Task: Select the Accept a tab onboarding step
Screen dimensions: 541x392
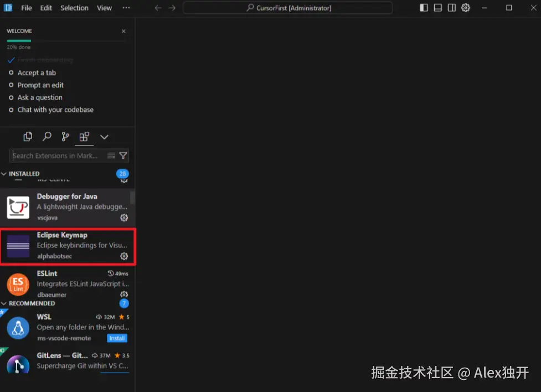Action: [x=35, y=73]
